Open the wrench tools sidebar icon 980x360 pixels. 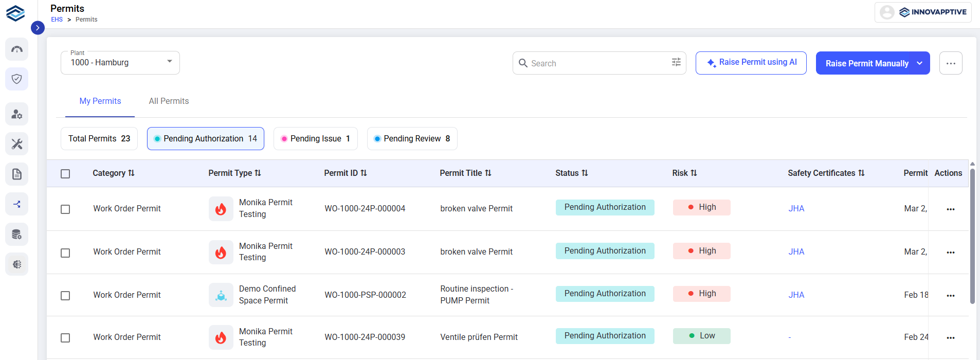17,144
